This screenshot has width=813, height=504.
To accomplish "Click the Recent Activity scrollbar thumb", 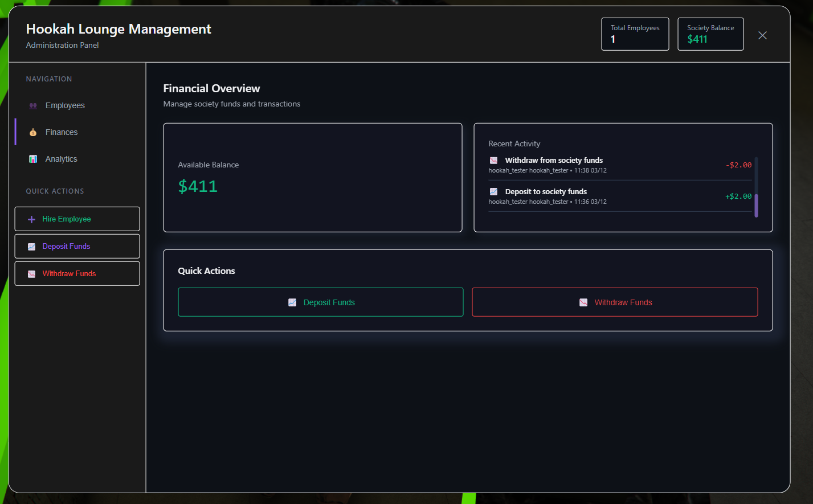I will point(756,205).
